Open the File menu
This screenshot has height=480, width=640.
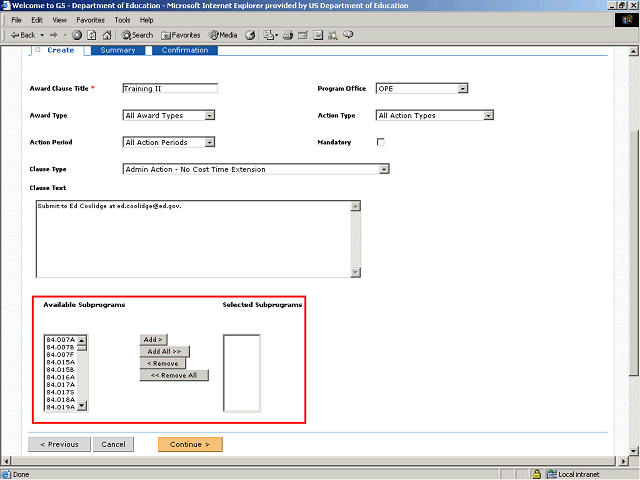pyautogui.click(x=16, y=20)
